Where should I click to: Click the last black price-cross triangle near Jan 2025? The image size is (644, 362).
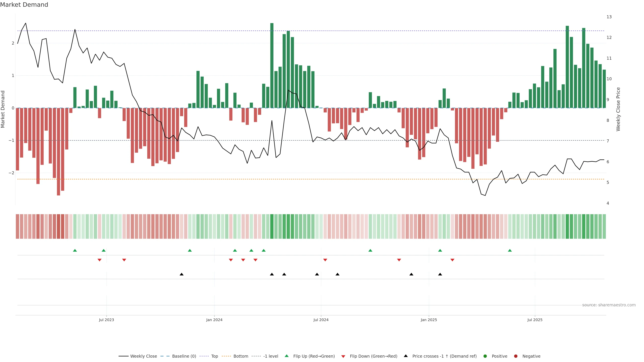click(440, 274)
